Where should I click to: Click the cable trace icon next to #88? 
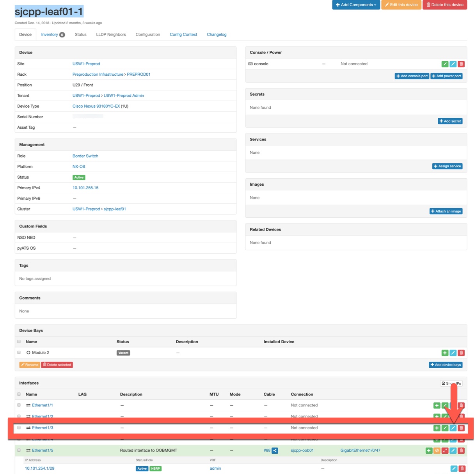coord(275,451)
